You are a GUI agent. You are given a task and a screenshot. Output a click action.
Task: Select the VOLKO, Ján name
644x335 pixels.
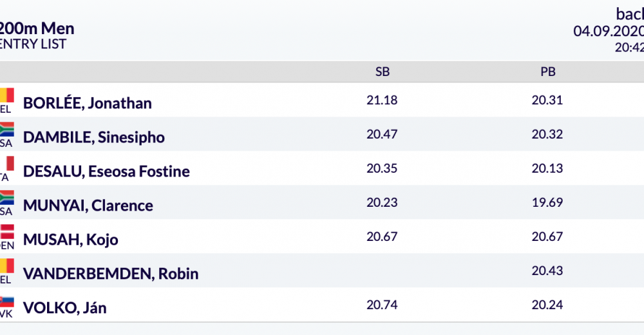click(65, 308)
